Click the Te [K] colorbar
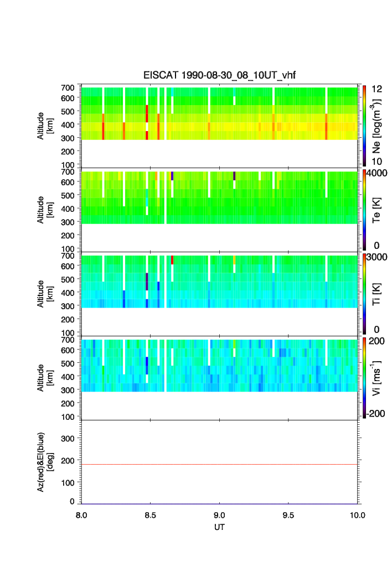Viewport: 392px width, 588px height. [364, 210]
